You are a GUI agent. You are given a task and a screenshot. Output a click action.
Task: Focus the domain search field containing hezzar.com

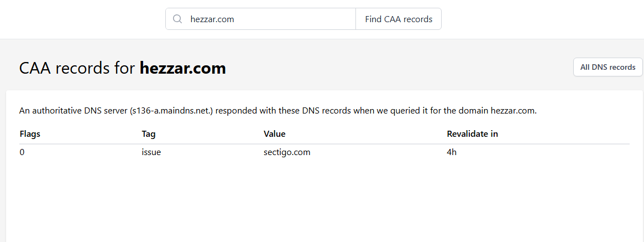coord(265,19)
